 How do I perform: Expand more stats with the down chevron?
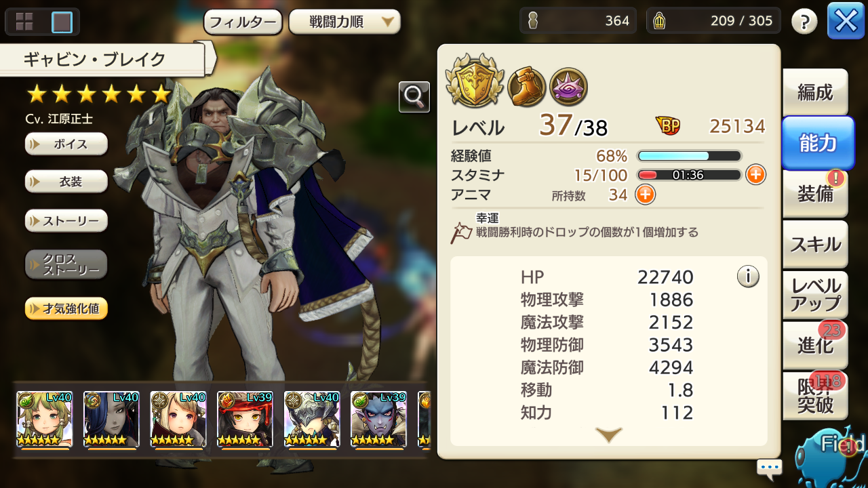point(608,435)
